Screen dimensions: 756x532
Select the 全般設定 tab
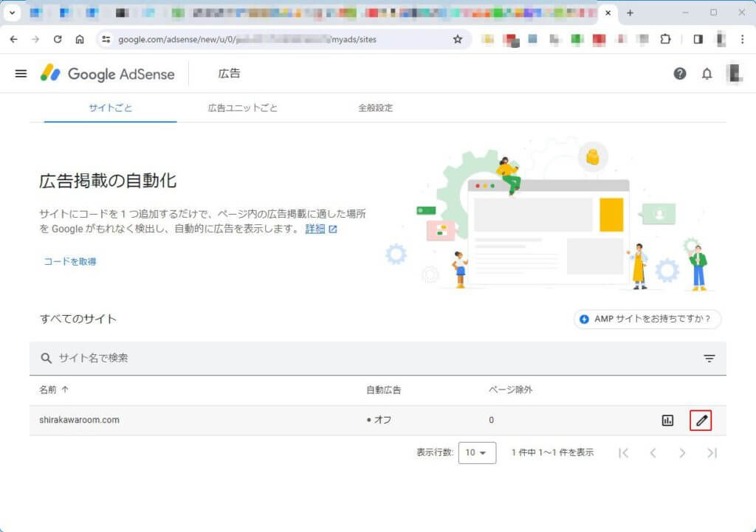point(375,108)
